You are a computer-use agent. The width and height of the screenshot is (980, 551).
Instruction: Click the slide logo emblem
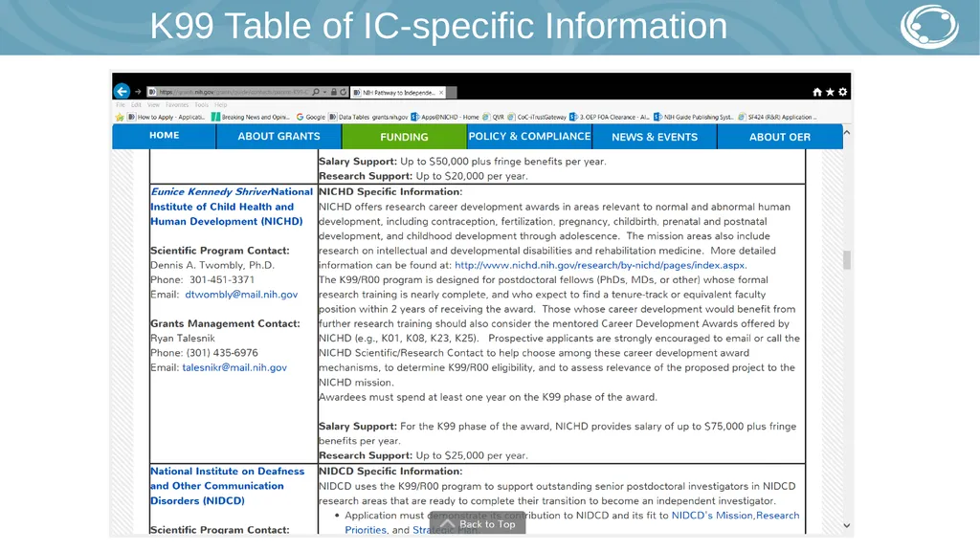tap(929, 26)
